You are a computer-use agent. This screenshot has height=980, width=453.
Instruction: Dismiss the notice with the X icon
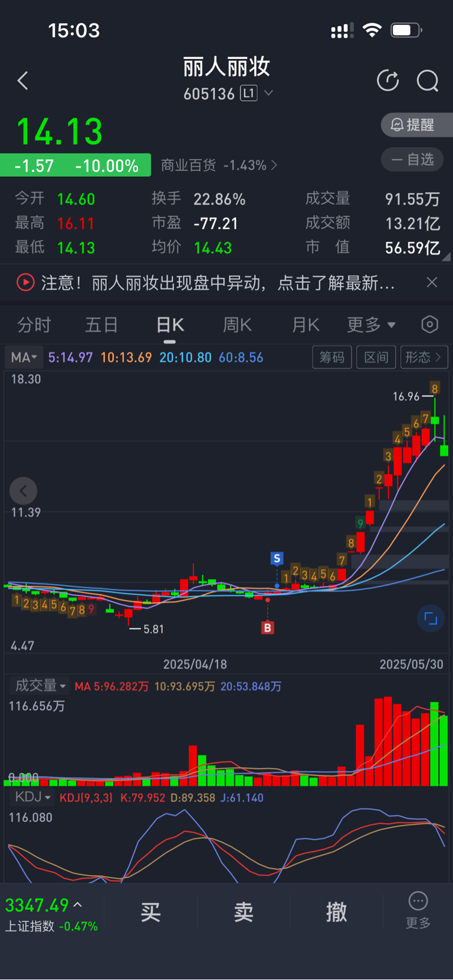click(432, 282)
